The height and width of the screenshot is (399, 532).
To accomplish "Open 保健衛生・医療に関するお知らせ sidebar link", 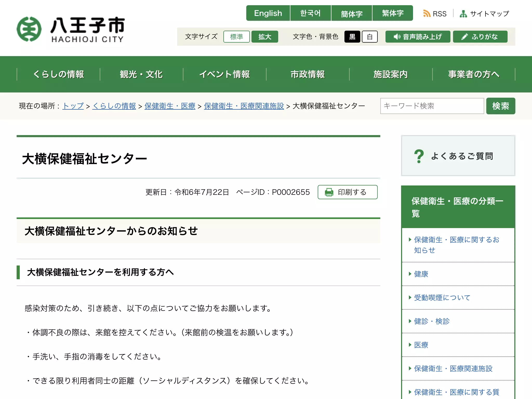I will pos(456,245).
